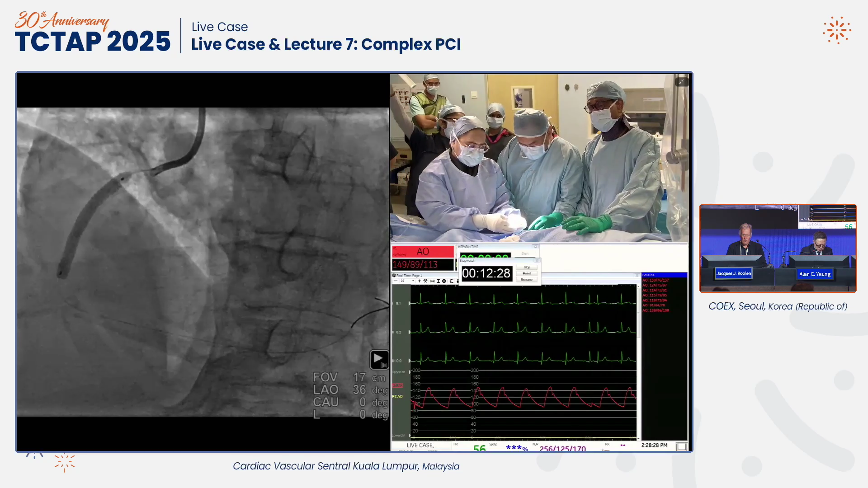Click the waveform scrollbar down arrow
This screenshot has width=868, height=488.
coord(638,438)
